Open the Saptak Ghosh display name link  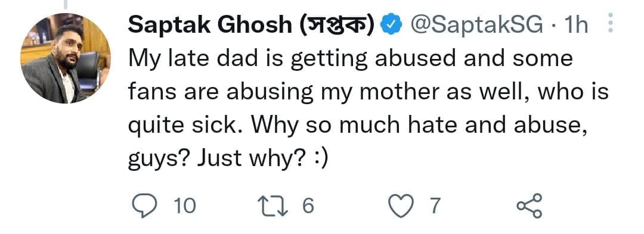(x=209, y=26)
